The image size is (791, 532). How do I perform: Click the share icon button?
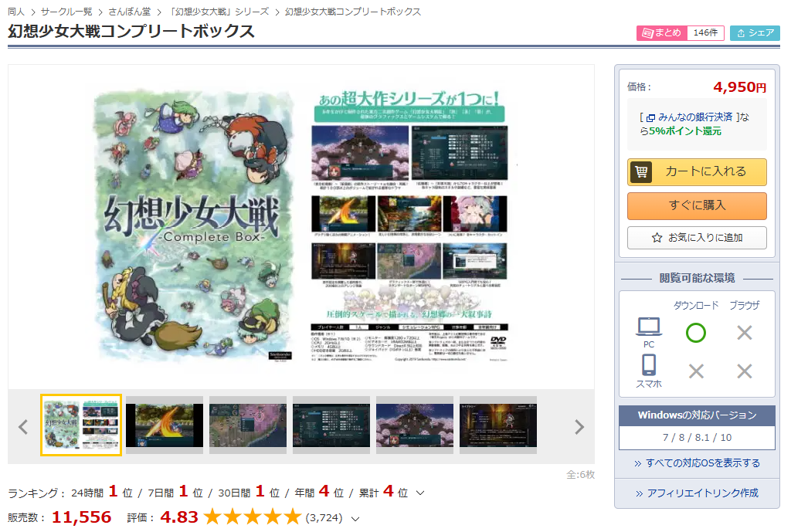[x=755, y=33]
